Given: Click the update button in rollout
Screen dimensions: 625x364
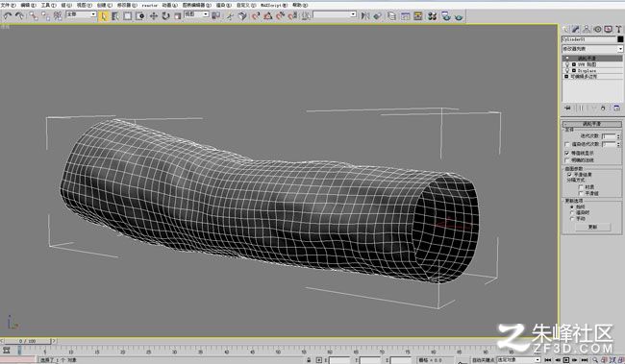Looking at the screenshot, I should [592, 227].
